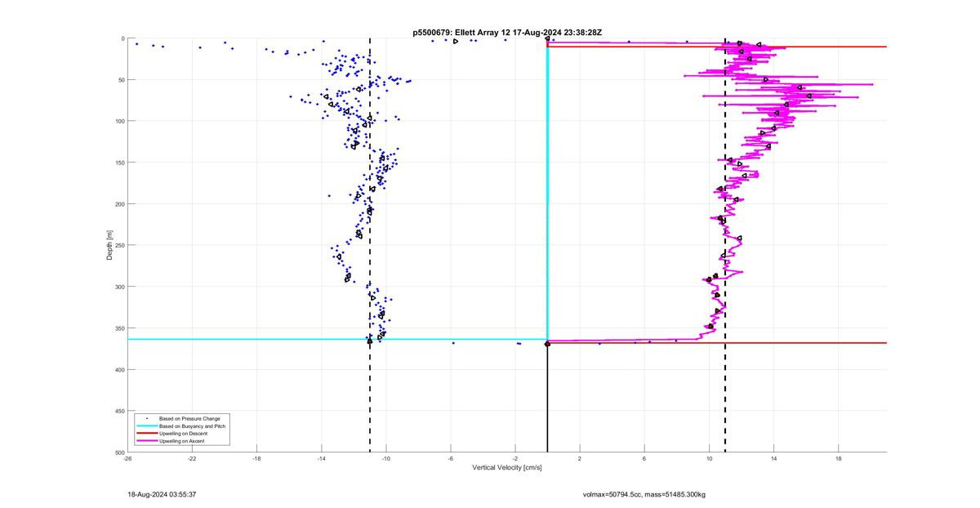Click depth axis tick label 400
This screenshot has width=980, height=508.
coord(119,369)
